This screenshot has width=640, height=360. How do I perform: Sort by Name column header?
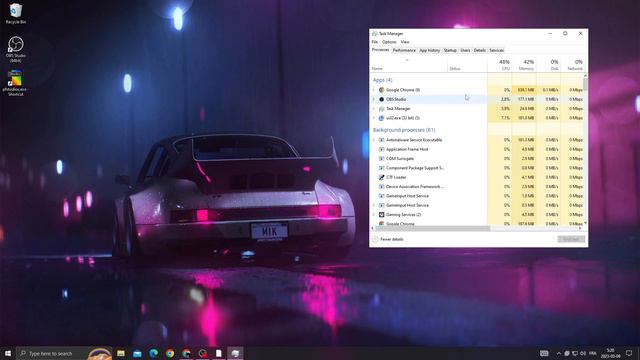[409, 64]
